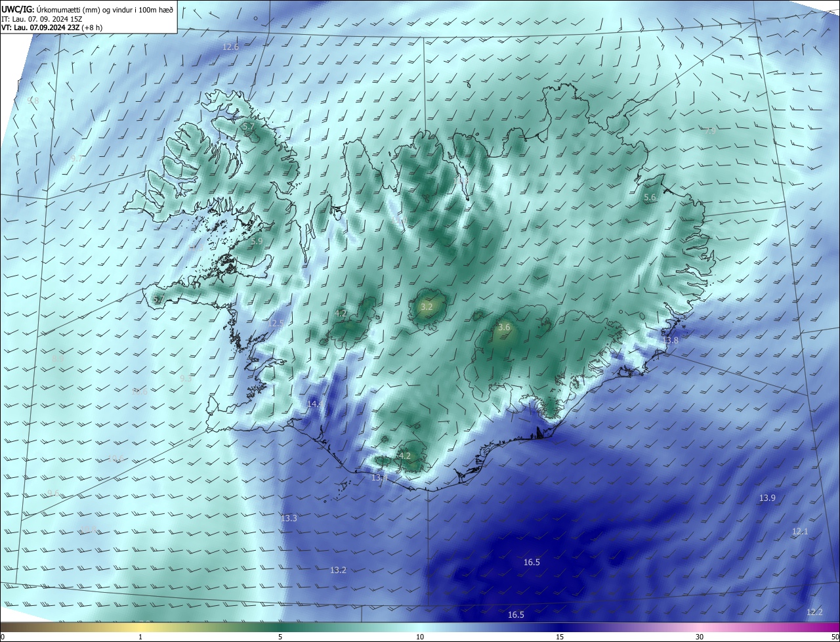This screenshot has height=642, width=840.
Task: Click the 3.2 value on the map
Action: coord(427,307)
